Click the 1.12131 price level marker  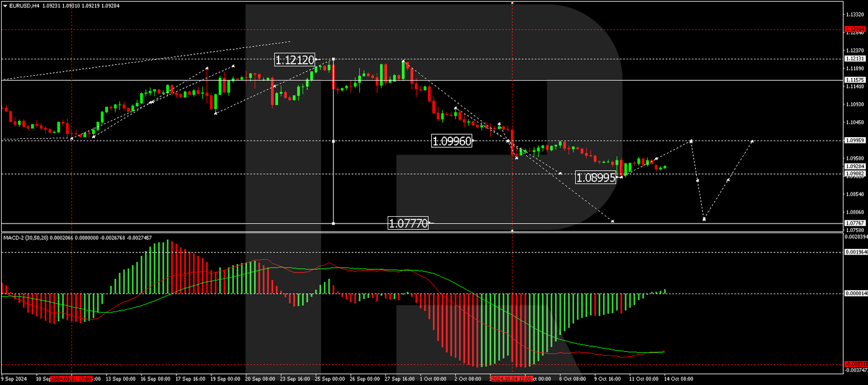854,58
